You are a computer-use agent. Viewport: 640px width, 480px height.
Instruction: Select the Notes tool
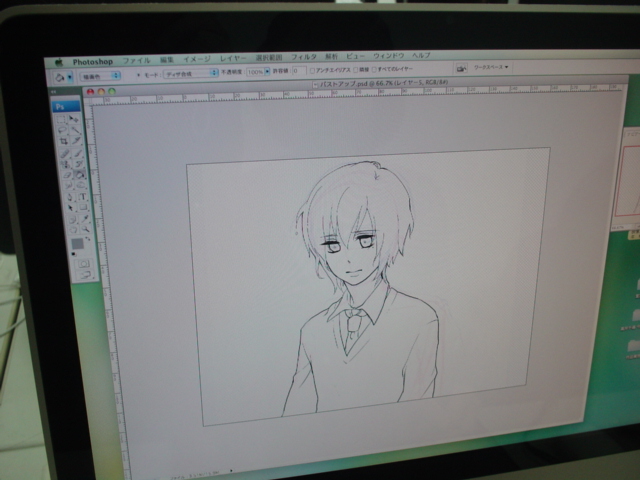[x=72, y=220]
